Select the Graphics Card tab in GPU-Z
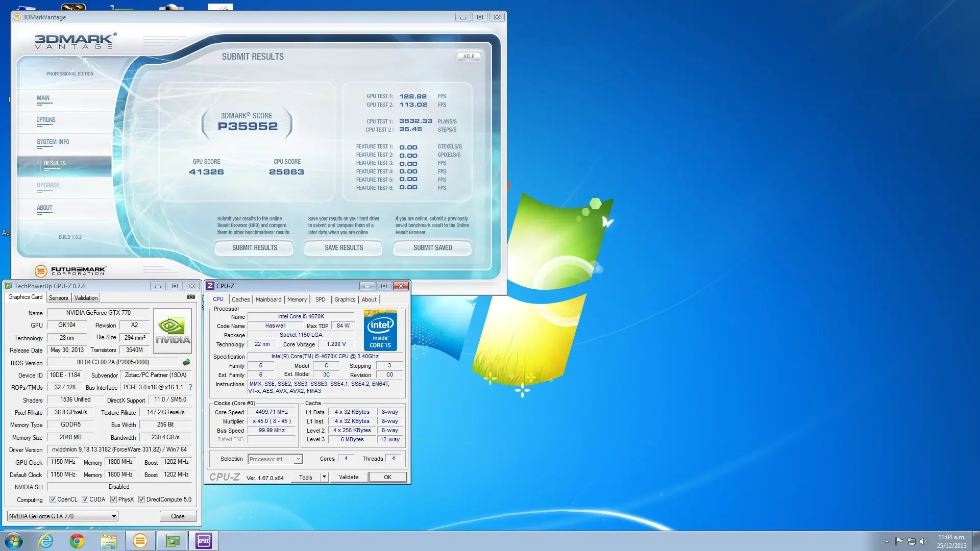This screenshot has width=980, height=551. coord(26,297)
